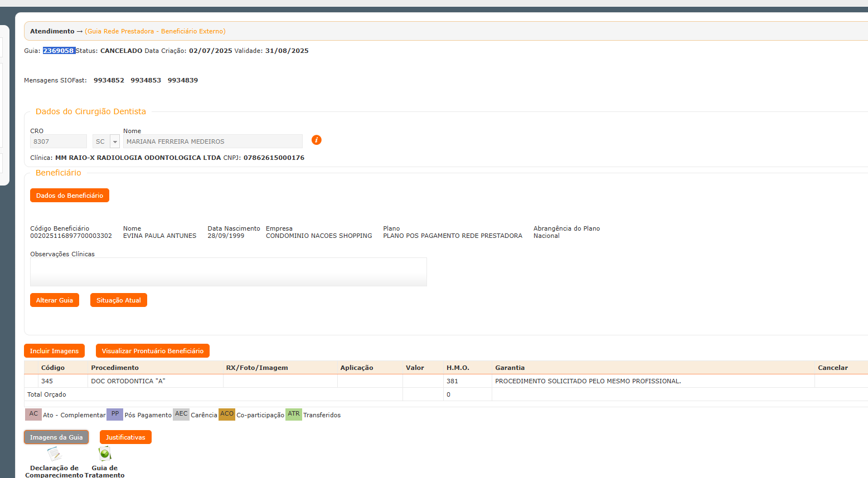The image size is (868, 478).
Task: Click inside the Observações Clínicas text area
Action: pos(228,272)
